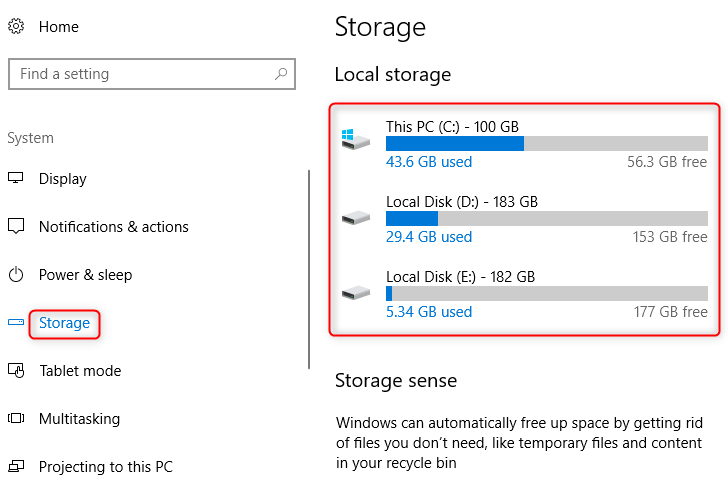Click the sidebar vertical scrollbar
Viewport: 728px width, 479px height.
(x=309, y=270)
